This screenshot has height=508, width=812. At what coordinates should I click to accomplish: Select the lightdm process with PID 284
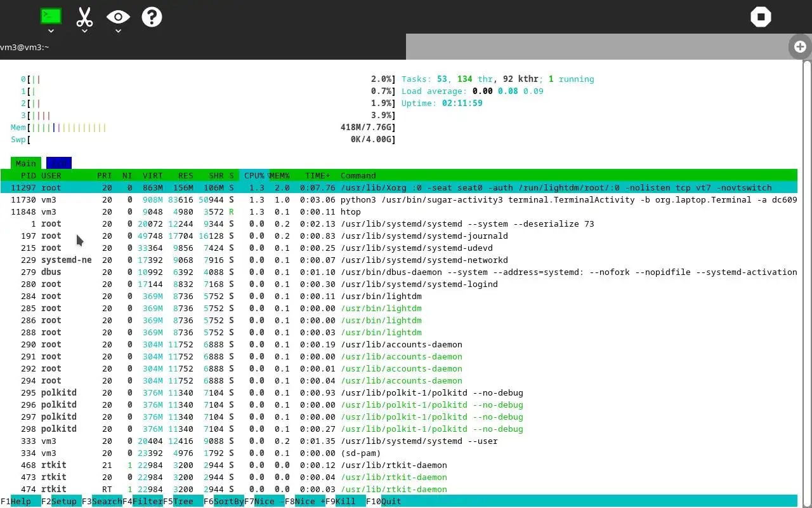coord(399,296)
